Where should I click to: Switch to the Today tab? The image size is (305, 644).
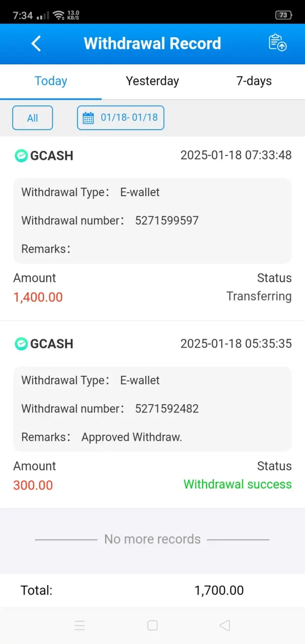51,81
